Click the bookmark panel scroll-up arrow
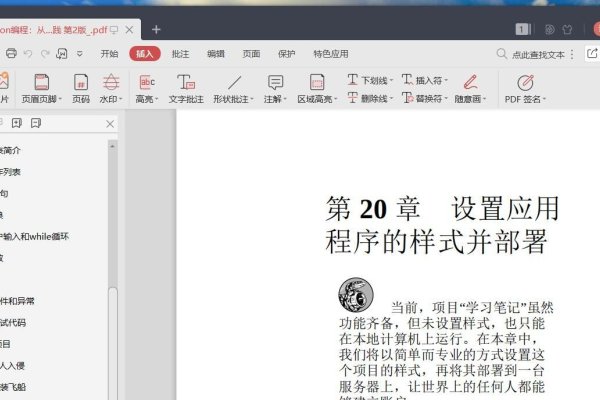 click(112, 146)
